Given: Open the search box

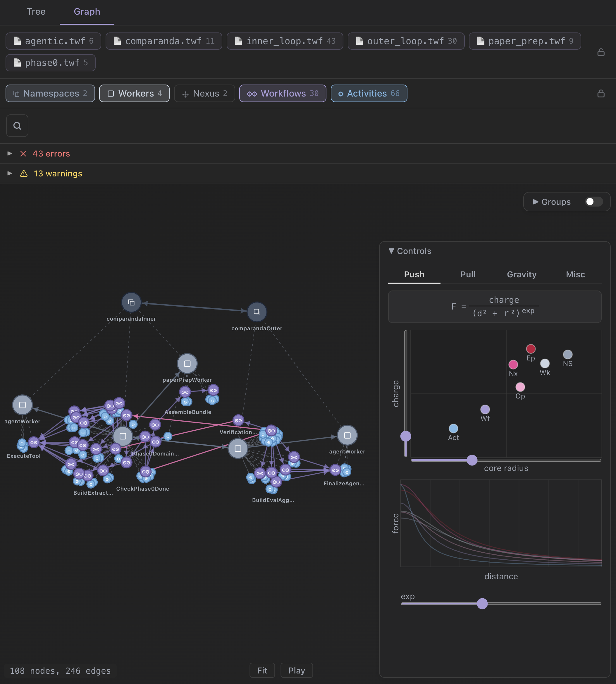Looking at the screenshot, I should 17,126.
